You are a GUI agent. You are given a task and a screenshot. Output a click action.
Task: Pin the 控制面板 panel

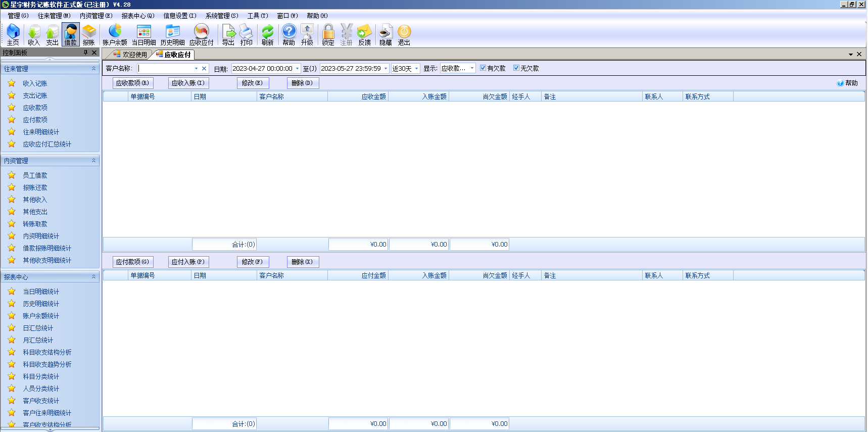[x=85, y=53]
